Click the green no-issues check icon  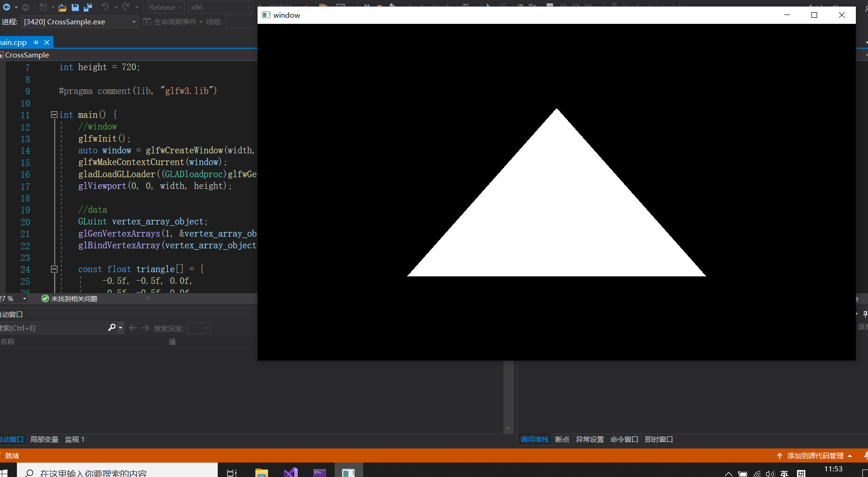pyautogui.click(x=45, y=298)
